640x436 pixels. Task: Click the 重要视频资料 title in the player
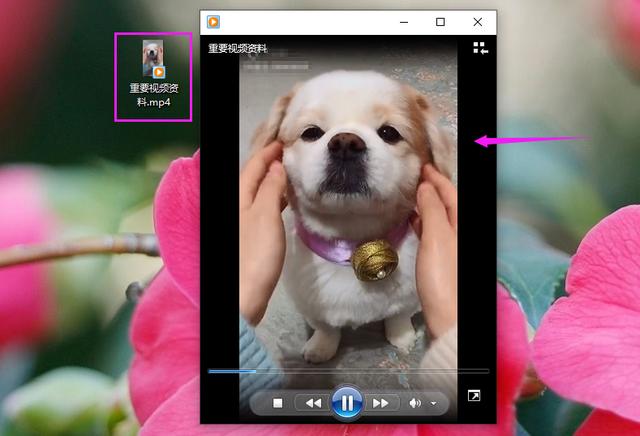238,49
